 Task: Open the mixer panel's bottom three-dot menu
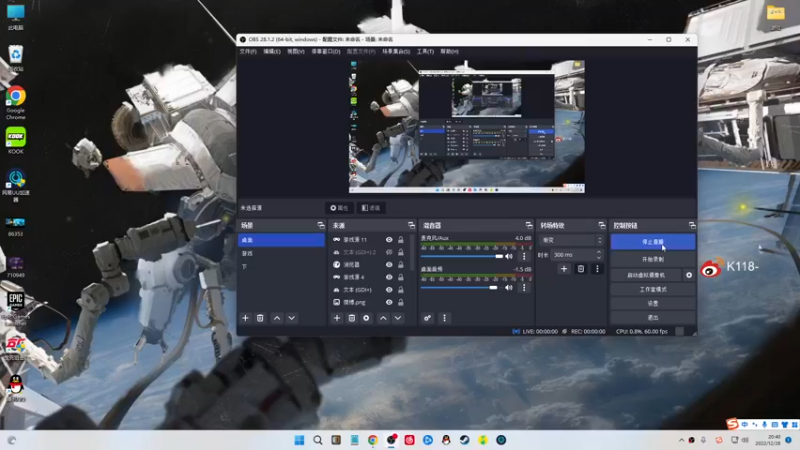[x=444, y=318]
